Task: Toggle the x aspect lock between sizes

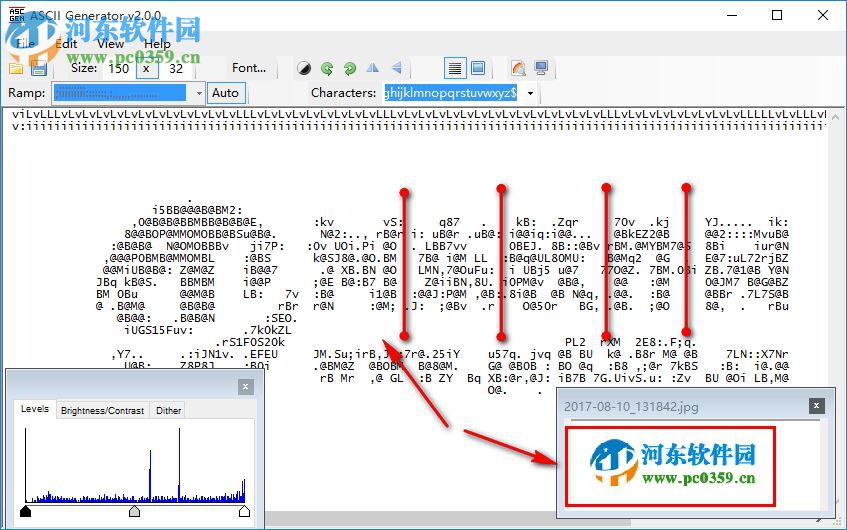Action: coord(146,69)
